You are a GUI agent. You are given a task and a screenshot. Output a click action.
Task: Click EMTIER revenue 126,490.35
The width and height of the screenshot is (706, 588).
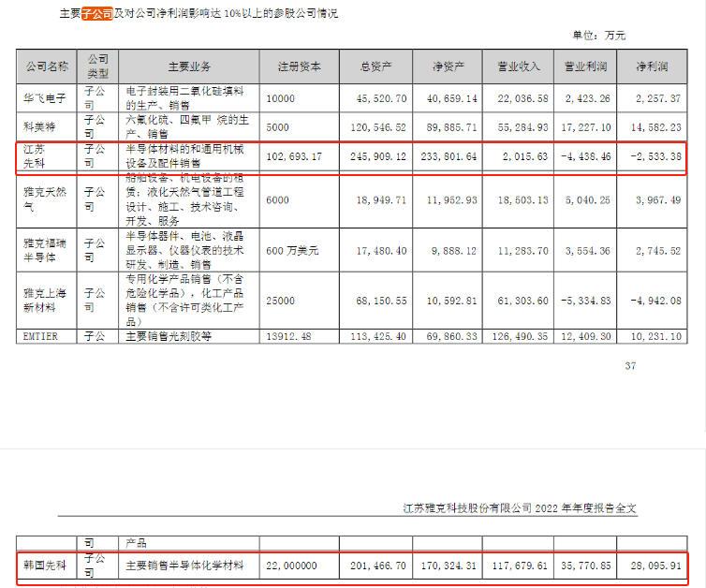[x=520, y=336]
